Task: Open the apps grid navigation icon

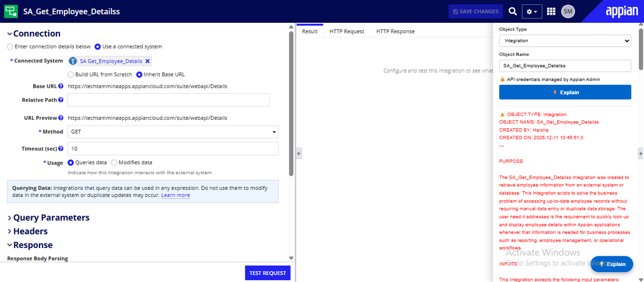Action: coord(551,12)
